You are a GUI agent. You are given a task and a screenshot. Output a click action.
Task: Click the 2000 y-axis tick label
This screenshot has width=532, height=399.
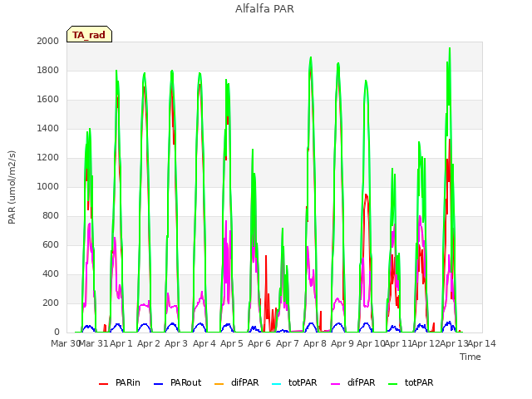tap(48, 41)
